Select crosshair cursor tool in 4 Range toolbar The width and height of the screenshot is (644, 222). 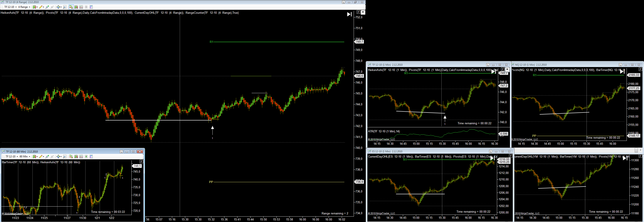[58, 7]
